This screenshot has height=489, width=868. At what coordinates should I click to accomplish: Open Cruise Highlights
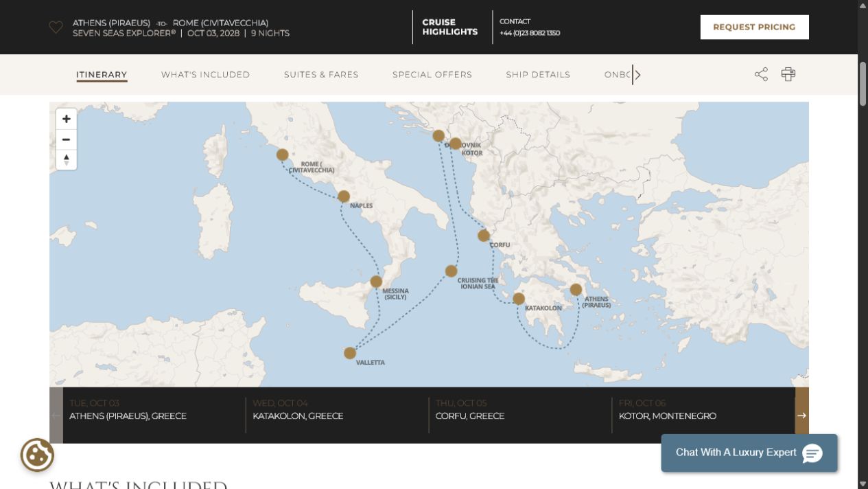[450, 27]
